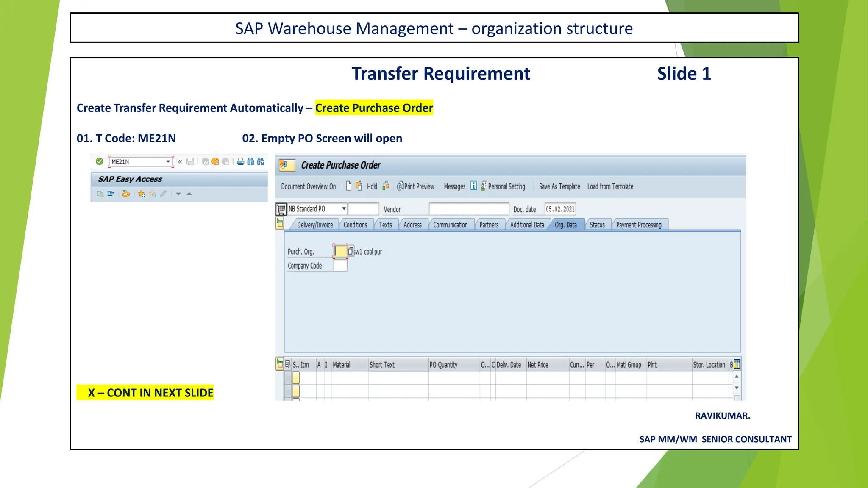Collapse the header section expander icon
Screen dimensions: 868x488
(280, 224)
